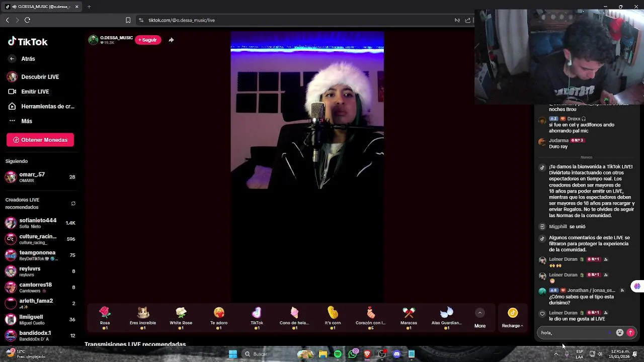644x362 pixels.
Task: Close the O.DESSA_MUSIC browser tab
Action: (x=77, y=7)
